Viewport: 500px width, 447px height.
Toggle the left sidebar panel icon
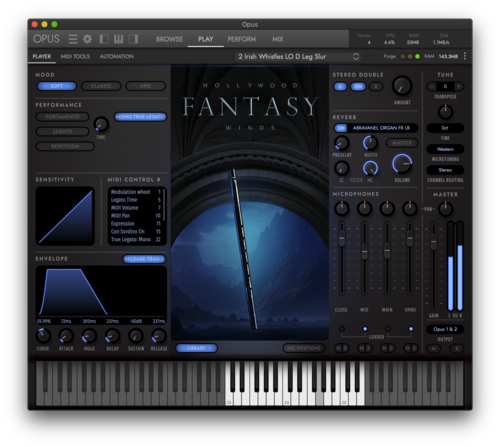(104, 39)
